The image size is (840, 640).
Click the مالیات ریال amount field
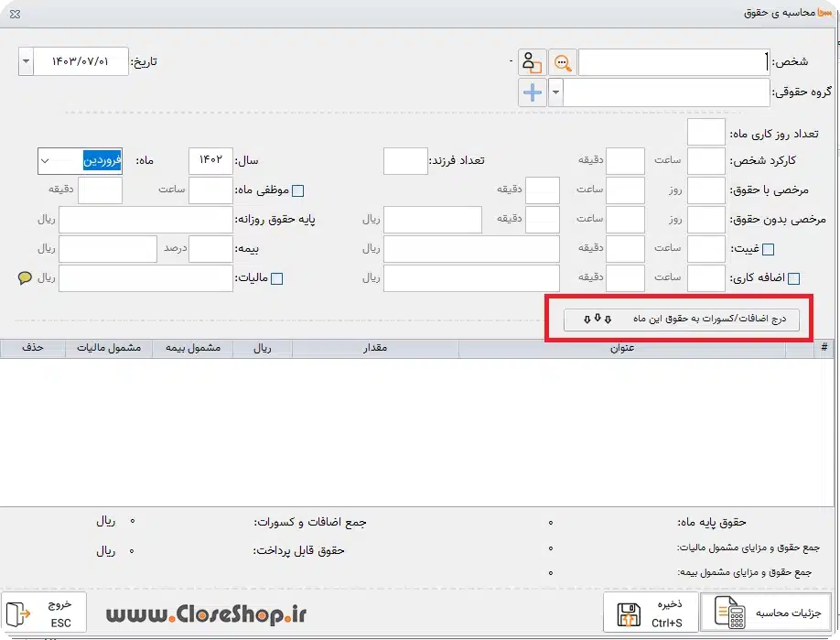coord(145,278)
